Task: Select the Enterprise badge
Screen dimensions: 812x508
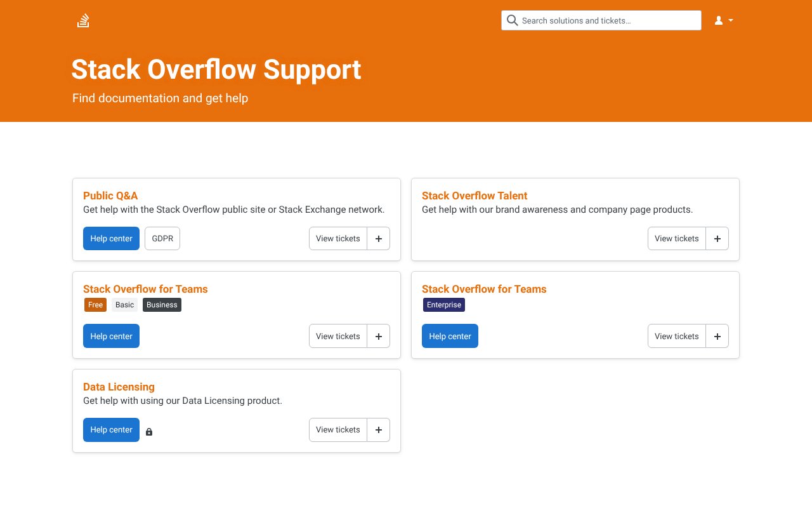Action: click(x=444, y=305)
